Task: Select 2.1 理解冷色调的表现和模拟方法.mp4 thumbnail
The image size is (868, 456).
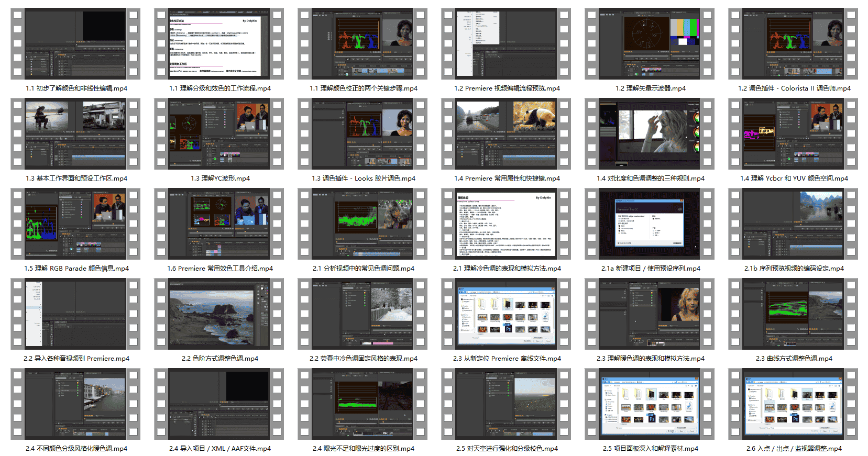Action: [x=506, y=224]
